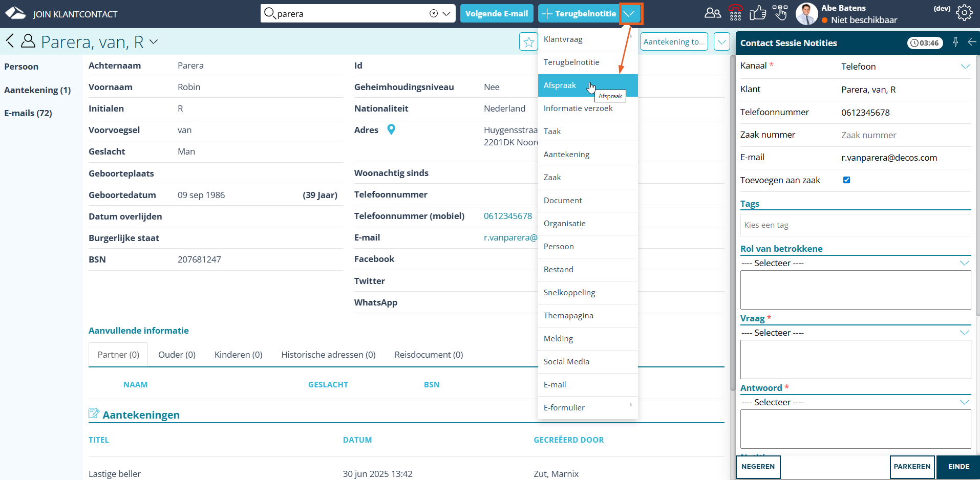Uncheck the Toevoegen aan zaak checkbox
This screenshot has height=480, width=980.
pos(846,180)
